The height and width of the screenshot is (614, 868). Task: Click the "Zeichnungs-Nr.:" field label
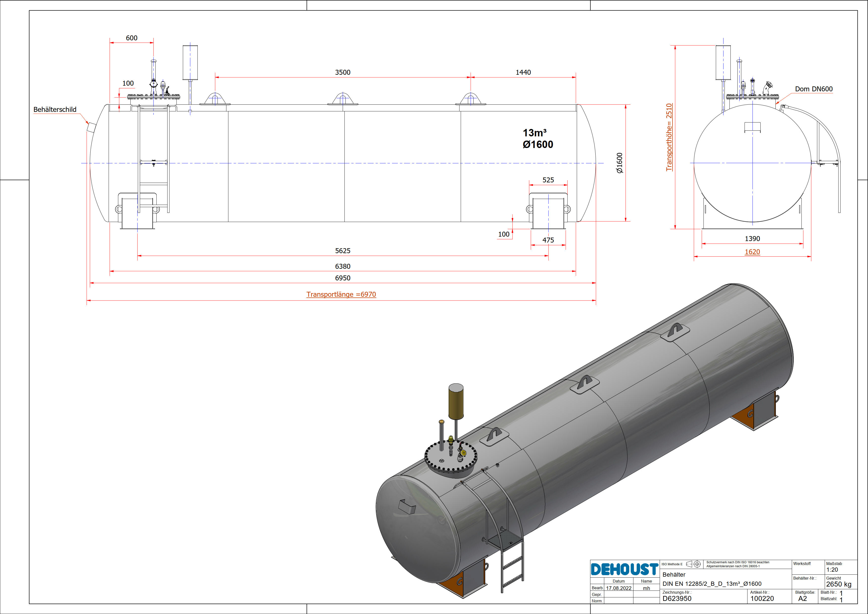point(677,592)
